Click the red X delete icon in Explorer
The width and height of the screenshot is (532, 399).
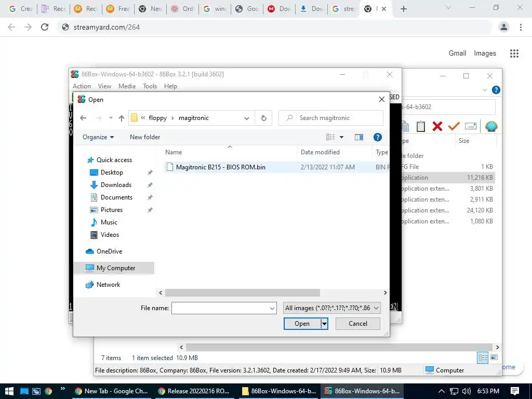click(437, 126)
